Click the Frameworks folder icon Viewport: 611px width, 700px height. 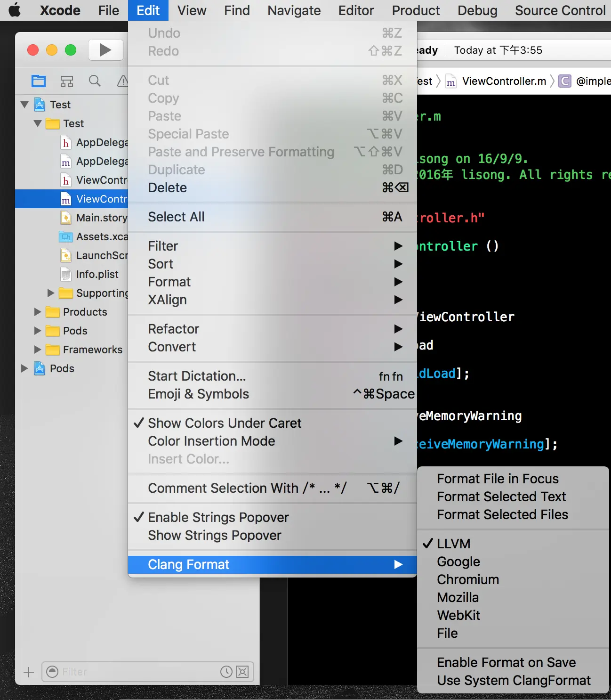pyautogui.click(x=53, y=350)
